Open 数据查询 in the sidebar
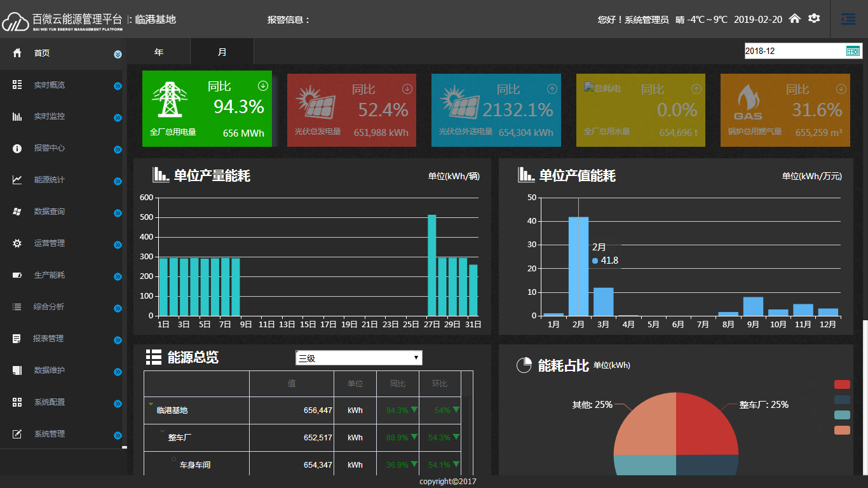This screenshot has height=488, width=868. click(50, 212)
